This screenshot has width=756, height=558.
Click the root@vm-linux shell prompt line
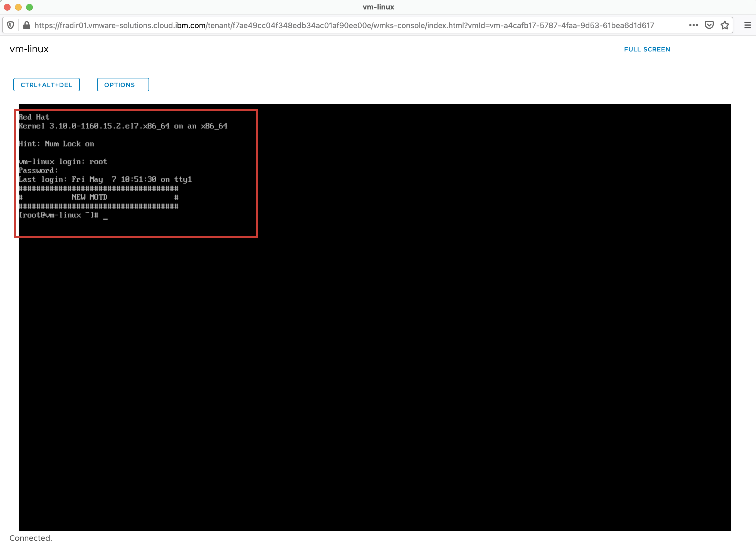[x=58, y=215]
